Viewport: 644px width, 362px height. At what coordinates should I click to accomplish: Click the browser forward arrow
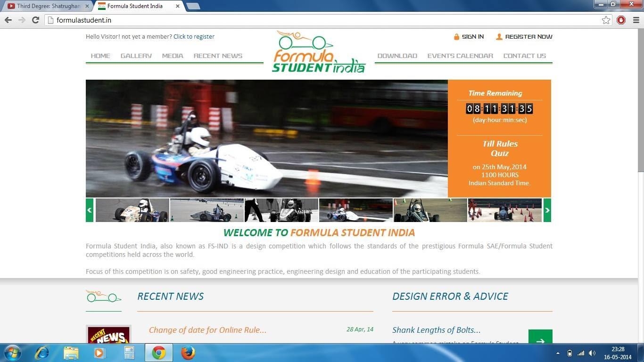coord(22,20)
